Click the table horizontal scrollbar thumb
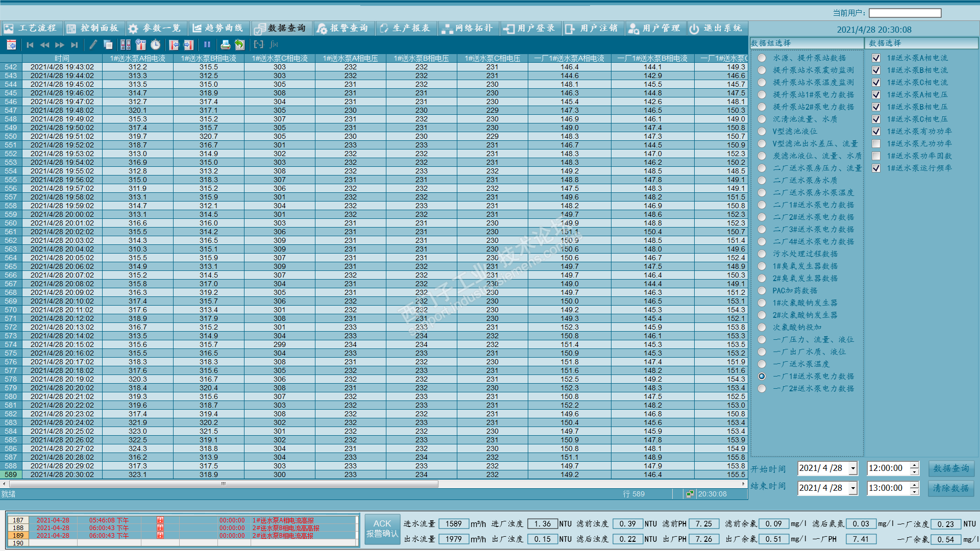The width and height of the screenshot is (980, 551). click(223, 484)
